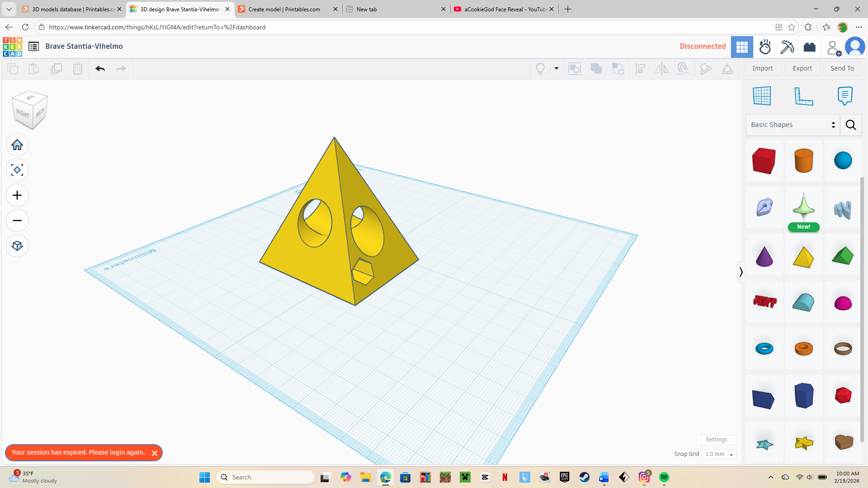Toggle the Show all lightbulb icon
868x488 pixels.
(540, 69)
